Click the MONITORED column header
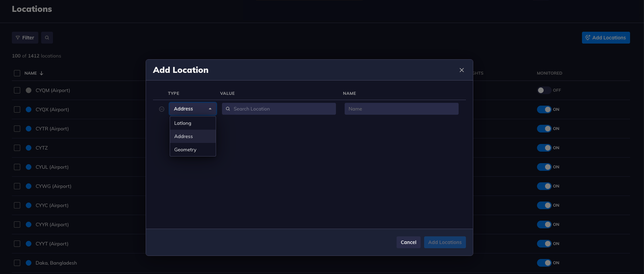This screenshot has width=644, height=274. [550, 73]
